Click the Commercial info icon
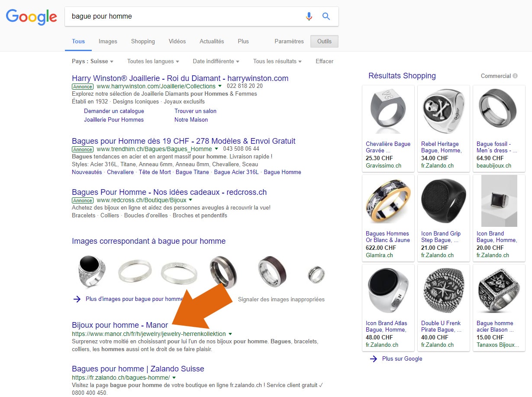Screen dimensions: 532x397 (x=515, y=76)
